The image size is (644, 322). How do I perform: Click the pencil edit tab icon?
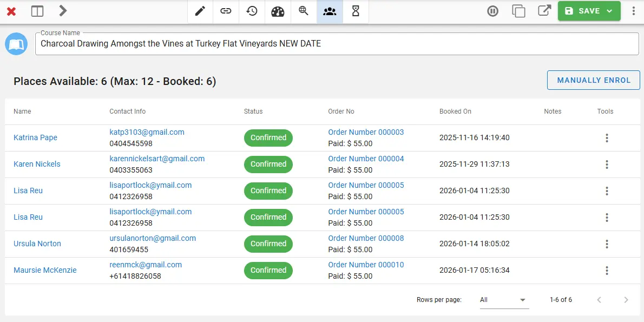(200, 11)
